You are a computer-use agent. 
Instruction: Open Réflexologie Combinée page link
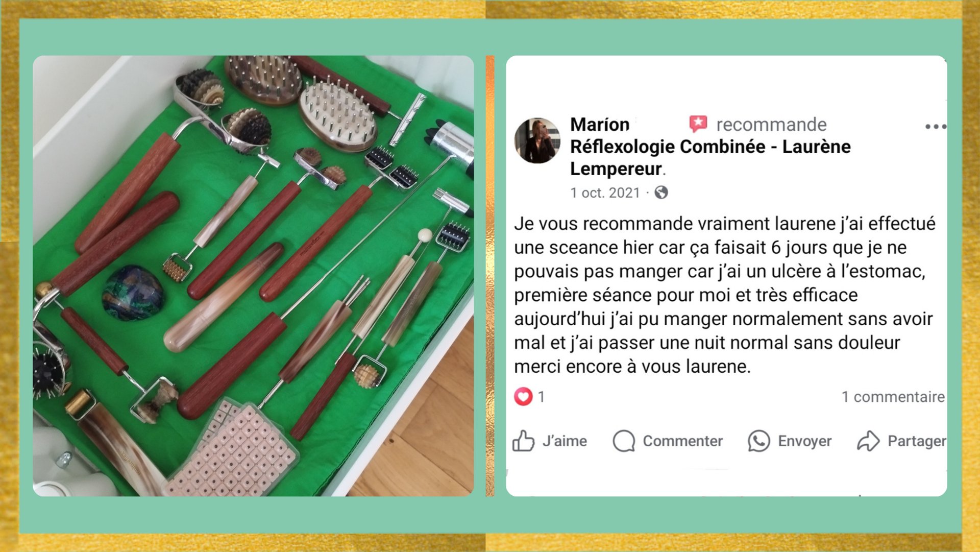click(x=710, y=157)
